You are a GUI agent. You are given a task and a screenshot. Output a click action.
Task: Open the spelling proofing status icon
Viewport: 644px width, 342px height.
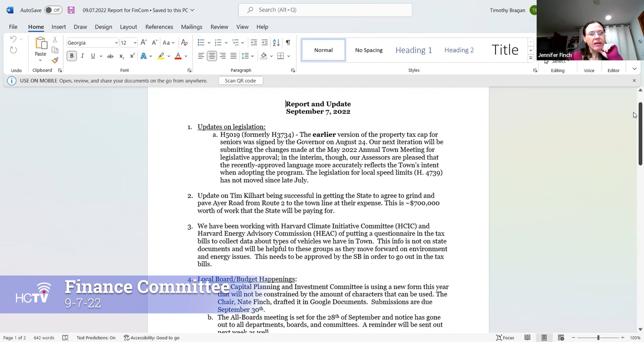coord(65,338)
